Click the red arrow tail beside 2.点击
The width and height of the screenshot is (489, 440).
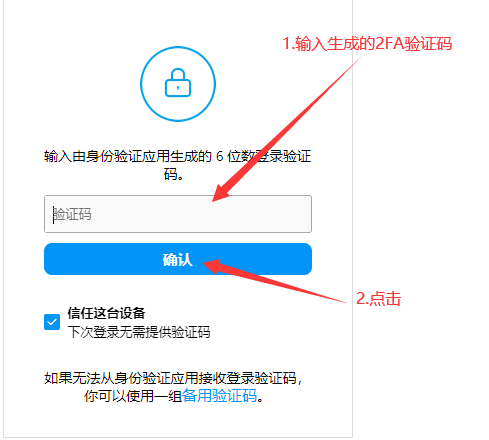coord(333,298)
